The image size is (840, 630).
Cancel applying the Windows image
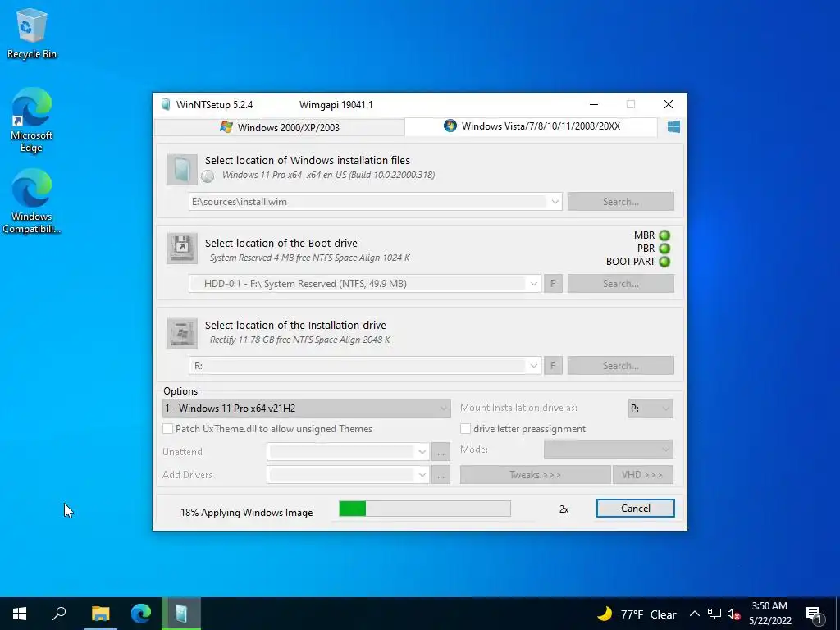(x=636, y=509)
